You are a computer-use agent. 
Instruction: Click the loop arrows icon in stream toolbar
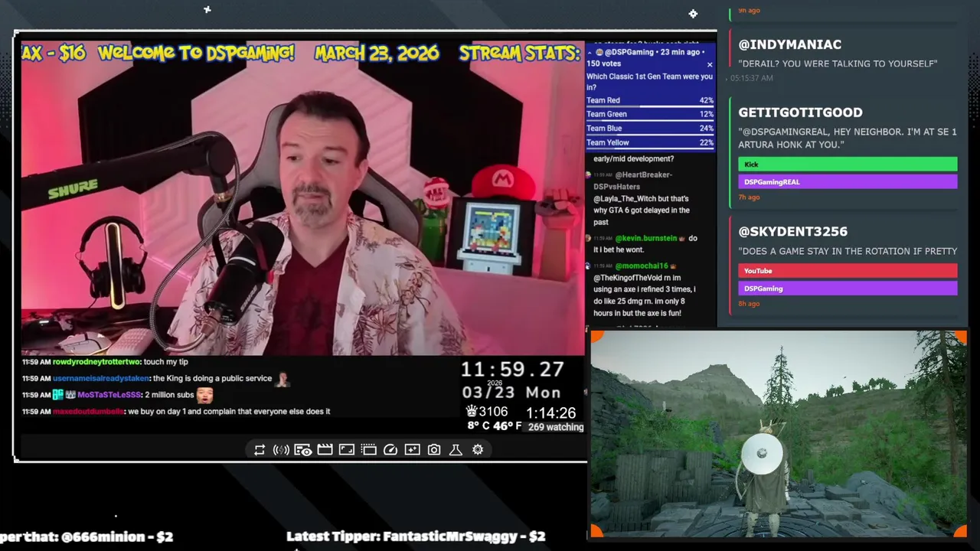[x=260, y=450]
